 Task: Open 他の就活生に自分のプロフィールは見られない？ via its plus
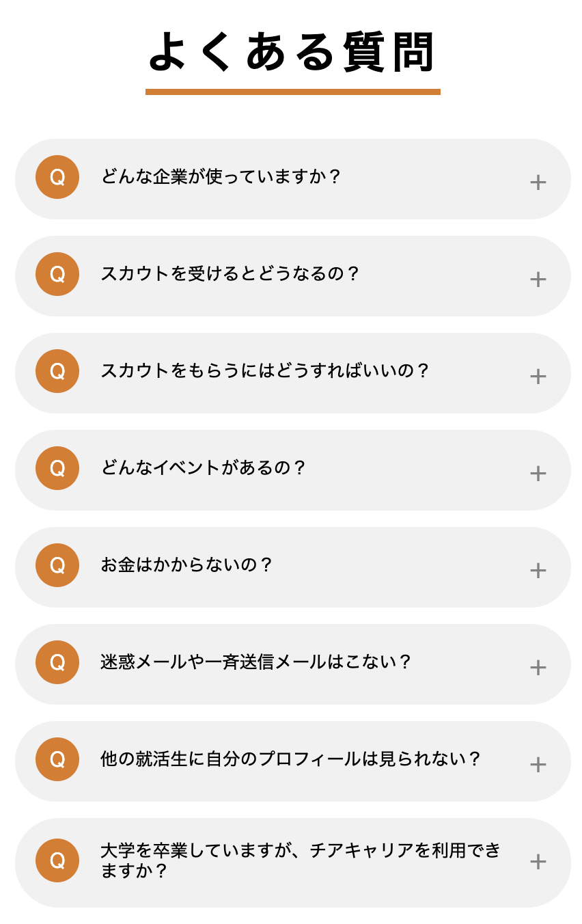(x=538, y=764)
